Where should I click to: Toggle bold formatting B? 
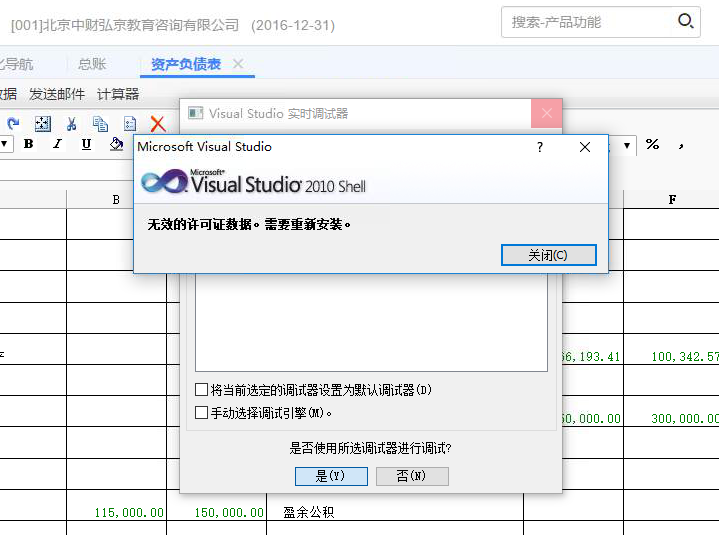(28, 144)
